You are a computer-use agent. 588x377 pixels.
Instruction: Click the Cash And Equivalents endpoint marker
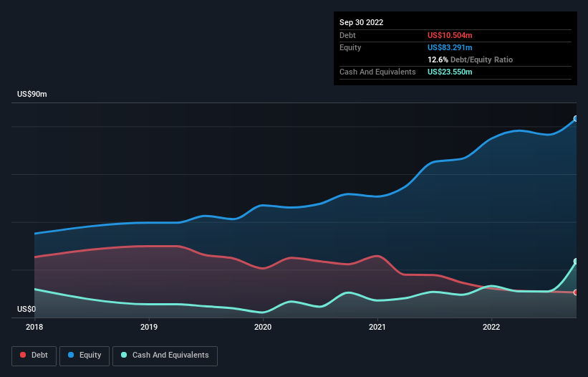click(x=576, y=261)
